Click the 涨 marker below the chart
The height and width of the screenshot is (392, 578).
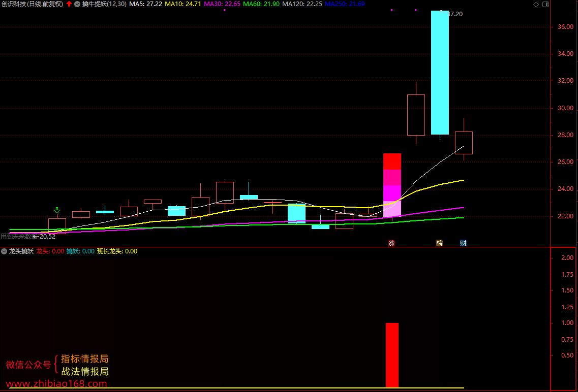(391, 243)
